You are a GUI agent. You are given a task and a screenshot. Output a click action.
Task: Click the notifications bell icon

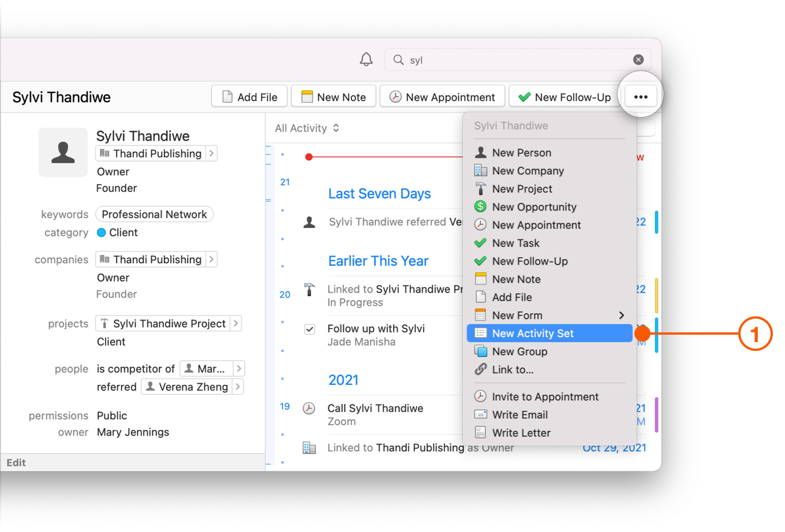pos(366,59)
